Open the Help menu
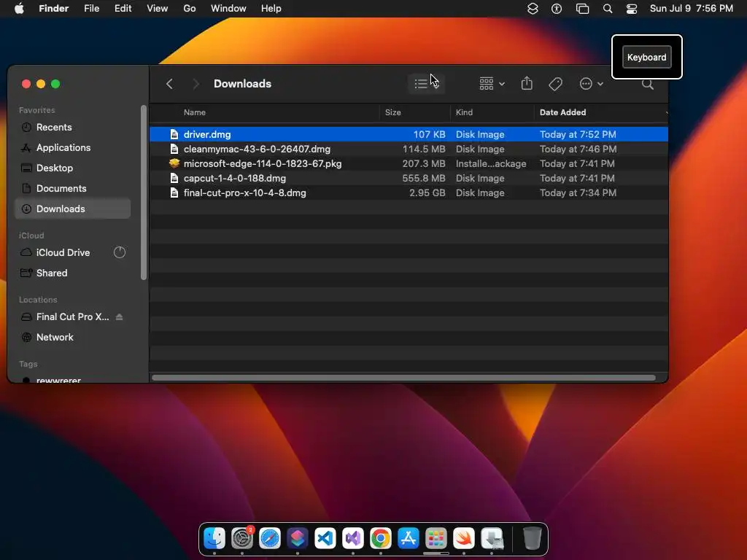747x560 pixels. (271, 9)
